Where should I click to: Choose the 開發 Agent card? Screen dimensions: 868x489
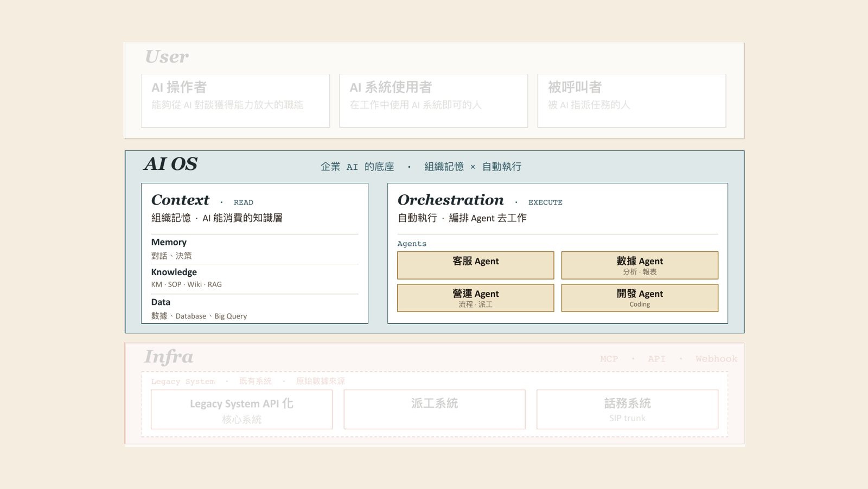[640, 298]
